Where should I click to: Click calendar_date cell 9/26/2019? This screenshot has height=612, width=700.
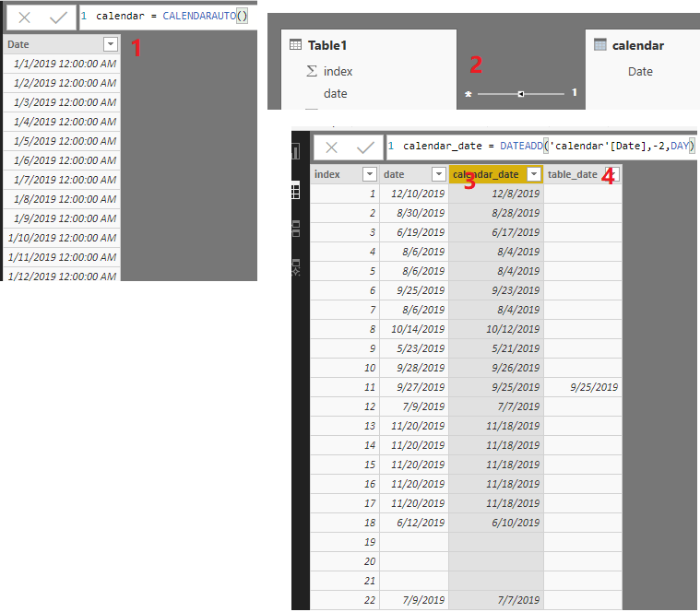coord(496,368)
